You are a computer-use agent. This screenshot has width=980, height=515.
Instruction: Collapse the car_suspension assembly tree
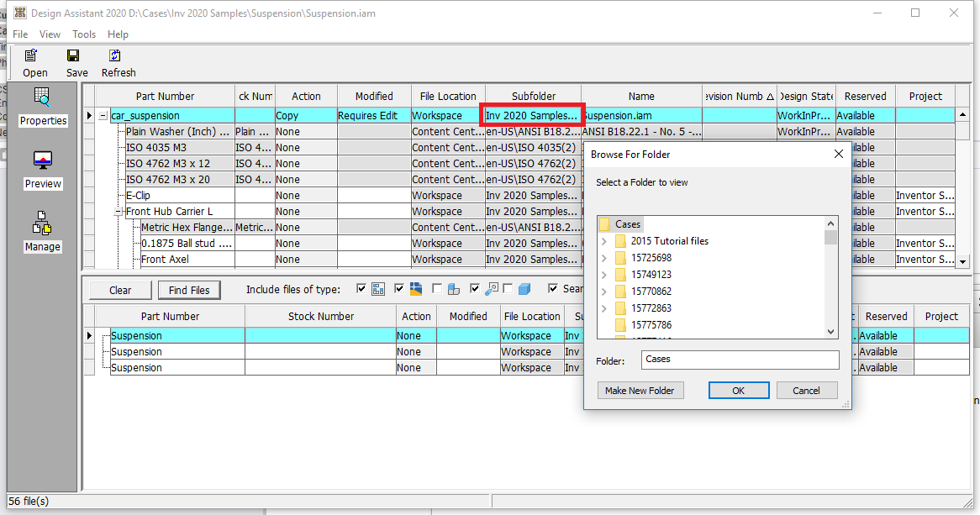(x=103, y=115)
